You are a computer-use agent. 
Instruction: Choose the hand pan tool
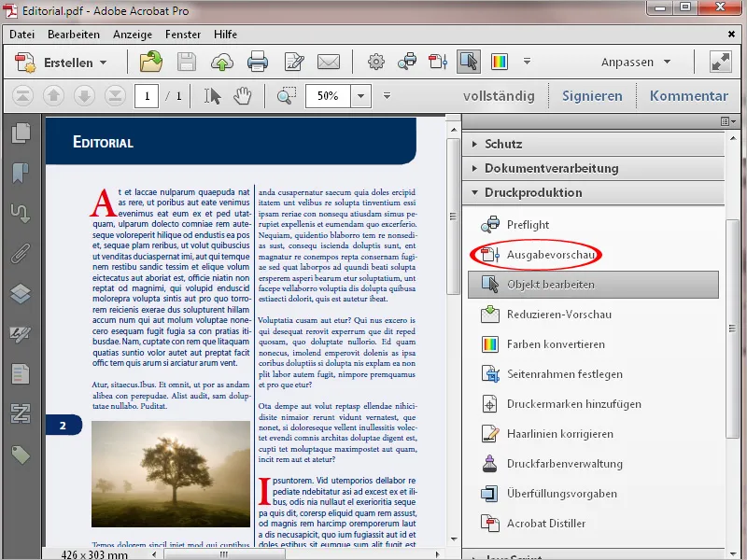point(243,96)
